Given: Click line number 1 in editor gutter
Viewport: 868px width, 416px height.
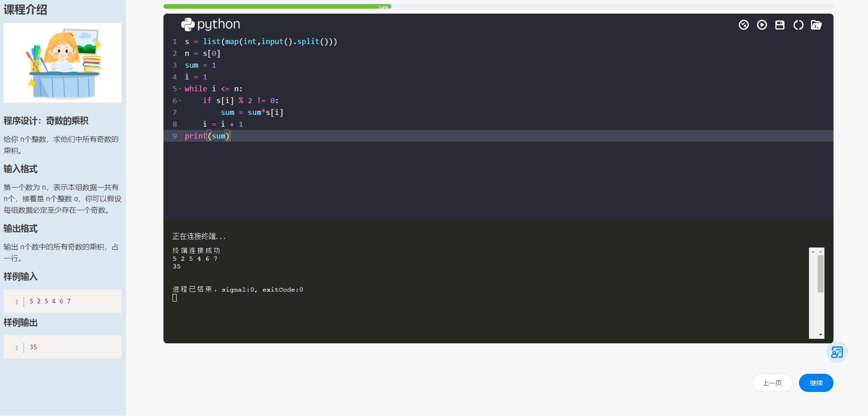Looking at the screenshot, I should (174, 41).
